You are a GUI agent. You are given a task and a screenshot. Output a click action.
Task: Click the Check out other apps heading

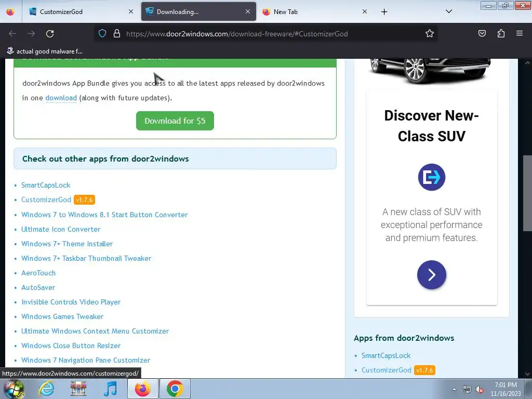coord(105,159)
